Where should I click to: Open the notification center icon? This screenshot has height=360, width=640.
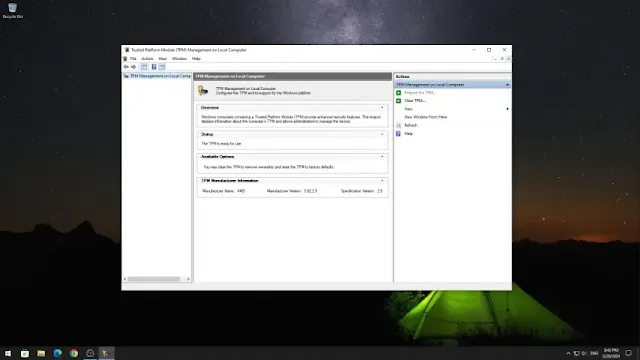[629, 353]
